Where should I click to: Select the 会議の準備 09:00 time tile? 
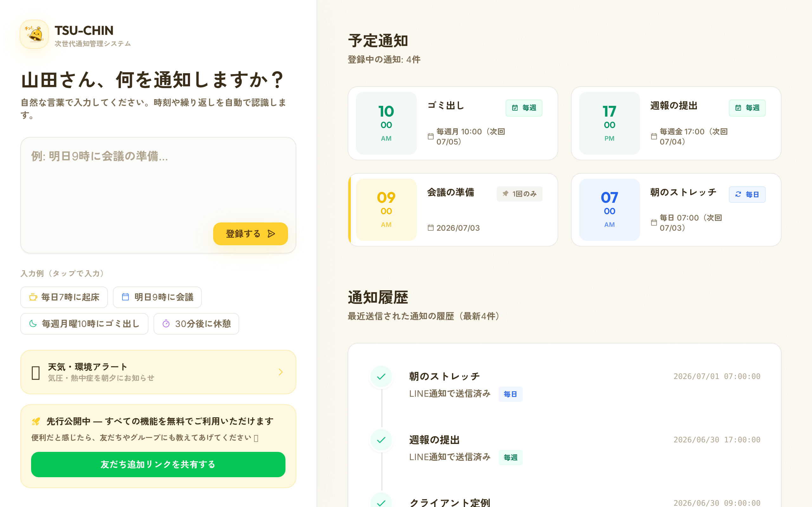point(386,209)
